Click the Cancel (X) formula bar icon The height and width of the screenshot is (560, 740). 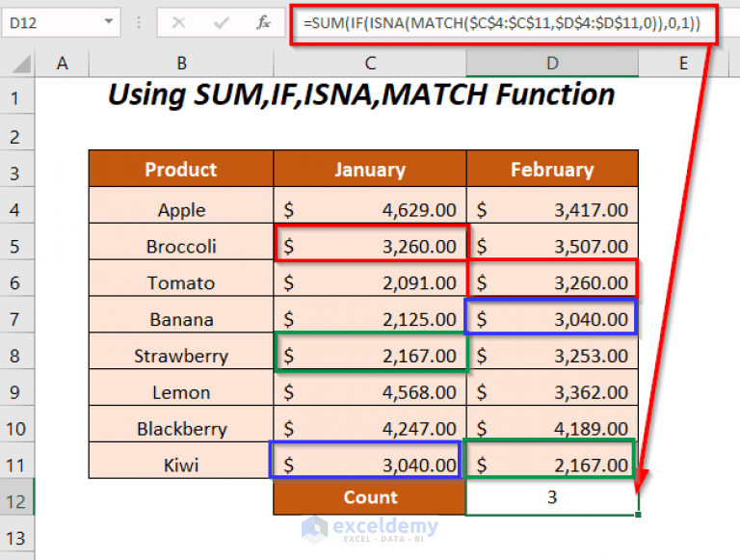click(178, 22)
